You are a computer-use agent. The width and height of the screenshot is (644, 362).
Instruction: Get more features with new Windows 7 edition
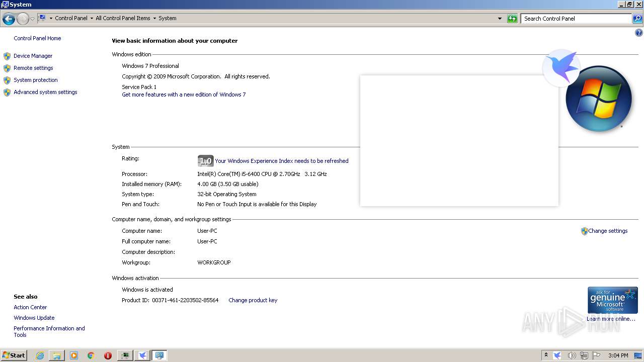(x=184, y=95)
